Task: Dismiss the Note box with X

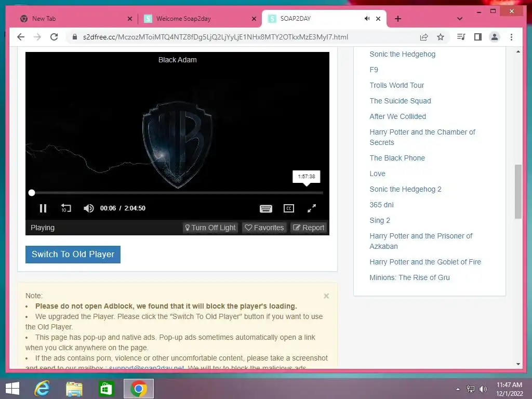Action: (x=326, y=296)
